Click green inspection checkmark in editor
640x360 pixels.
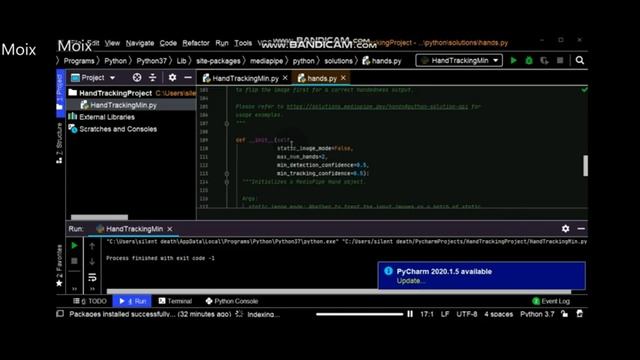pyautogui.click(x=584, y=89)
